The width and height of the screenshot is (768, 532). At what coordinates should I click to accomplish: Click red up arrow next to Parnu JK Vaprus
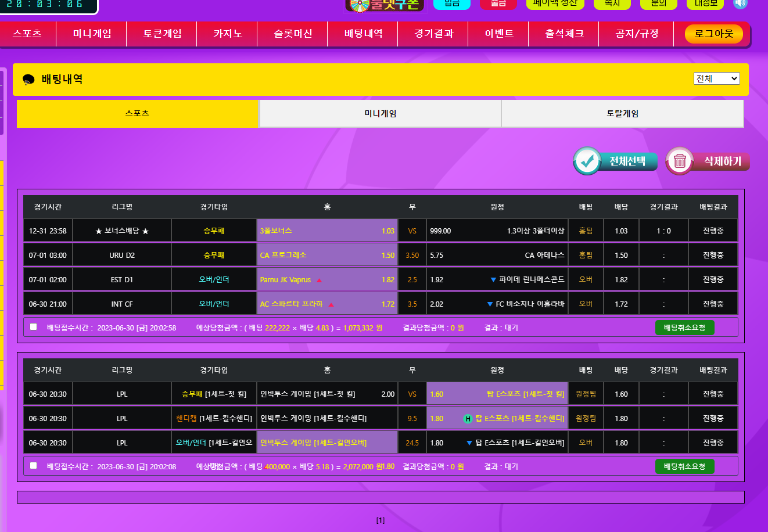[x=319, y=280]
